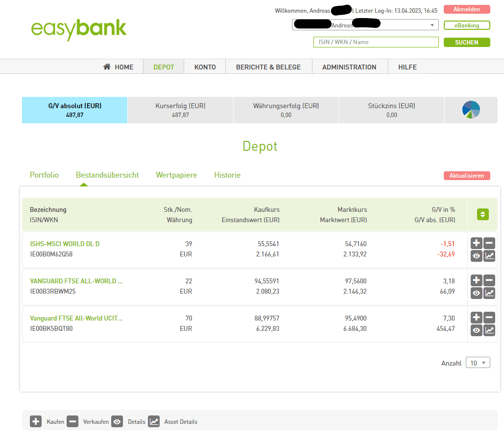The width and height of the screenshot is (504, 437).
Task: Click plus icon for IE00BK5BQT80 position
Action: pyautogui.click(x=477, y=318)
